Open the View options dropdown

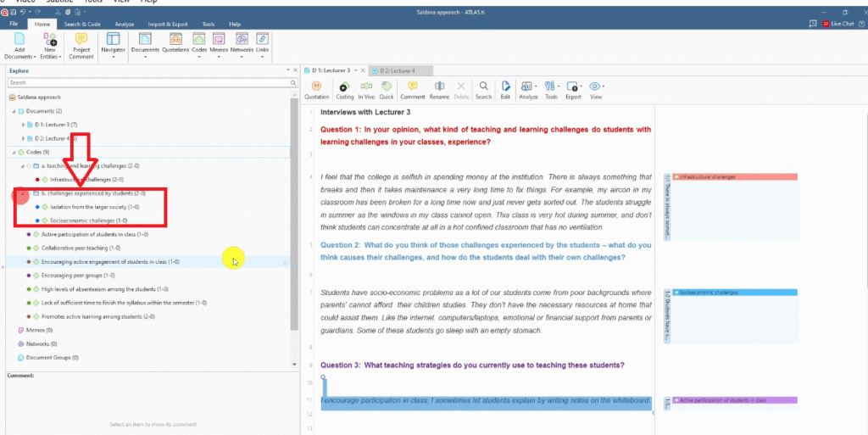tap(596, 89)
